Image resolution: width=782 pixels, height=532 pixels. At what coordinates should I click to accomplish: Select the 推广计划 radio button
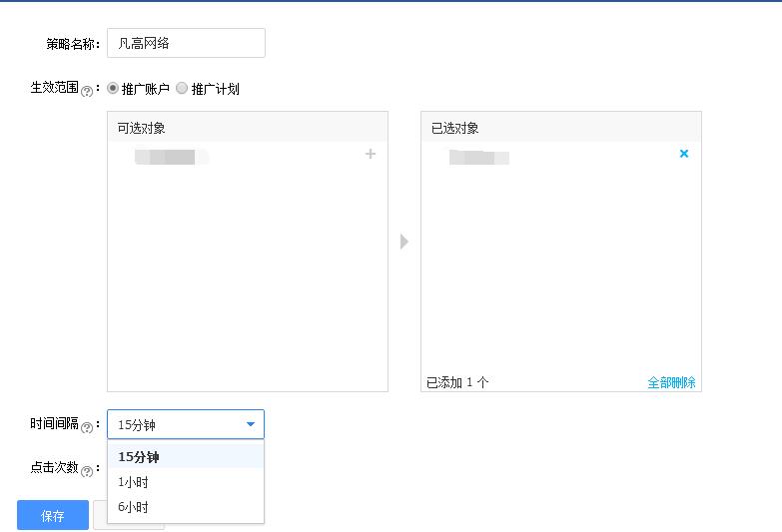coord(182,88)
